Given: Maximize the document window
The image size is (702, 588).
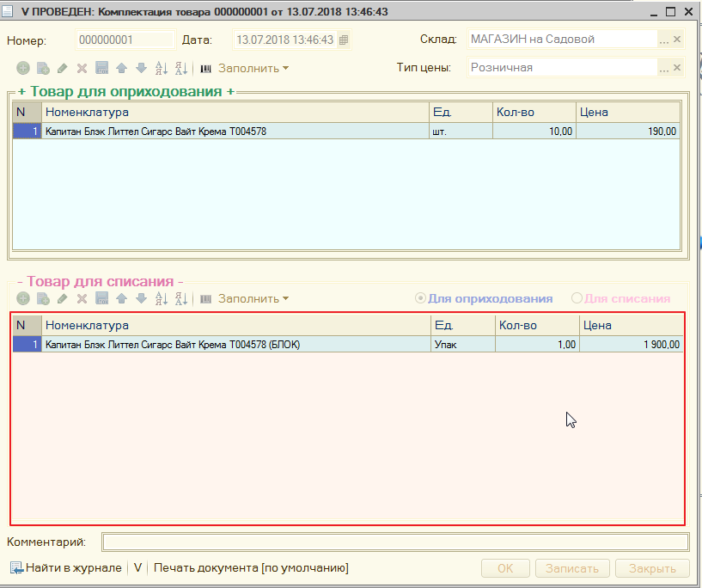Looking at the screenshot, I should (670, 12).
